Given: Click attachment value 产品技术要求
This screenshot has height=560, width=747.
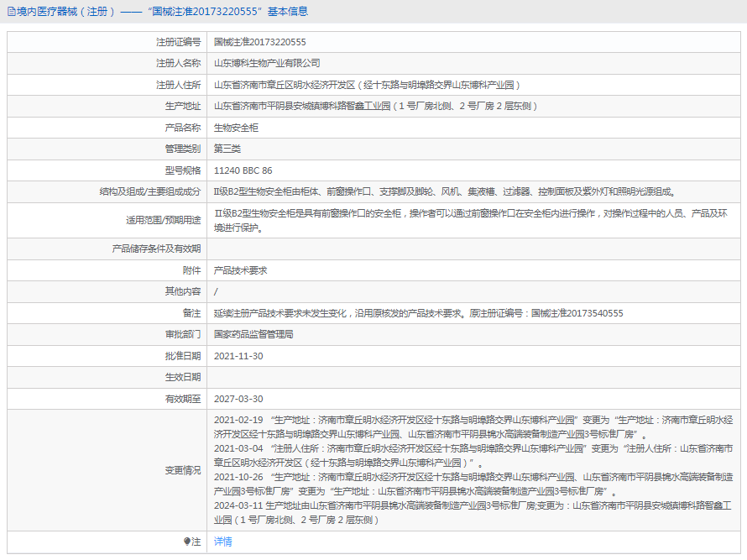Looking at the screenshot, I should pyautogui.click(x=240, y=270).
